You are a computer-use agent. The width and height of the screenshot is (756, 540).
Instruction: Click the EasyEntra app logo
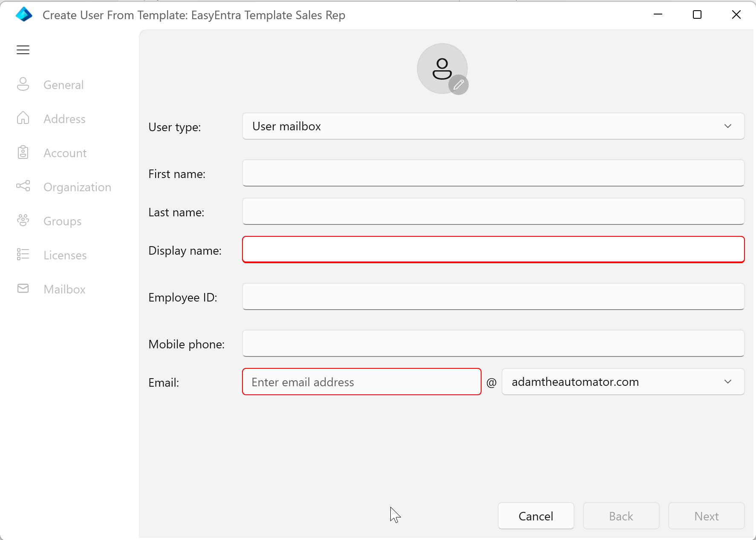[24, 14]
